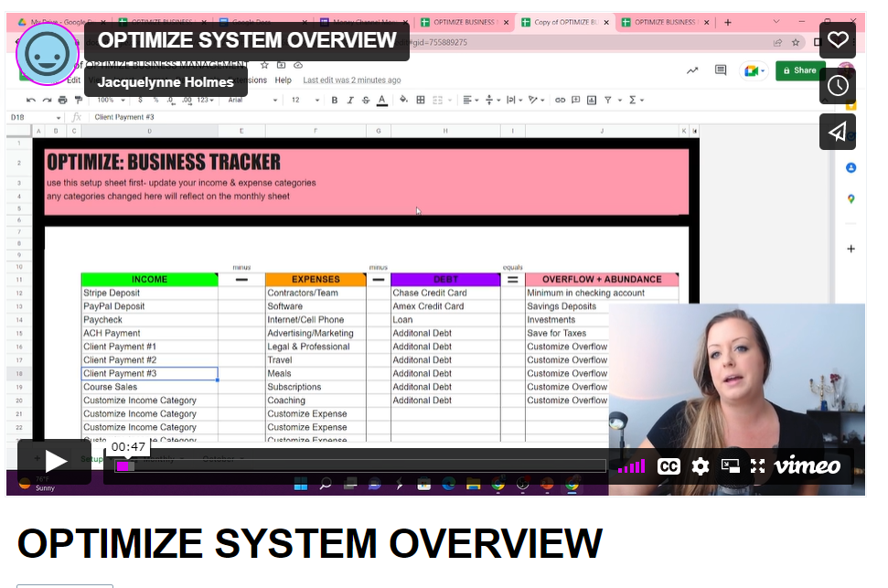Click the uploader avatar smiley icon

pos(47,53)
